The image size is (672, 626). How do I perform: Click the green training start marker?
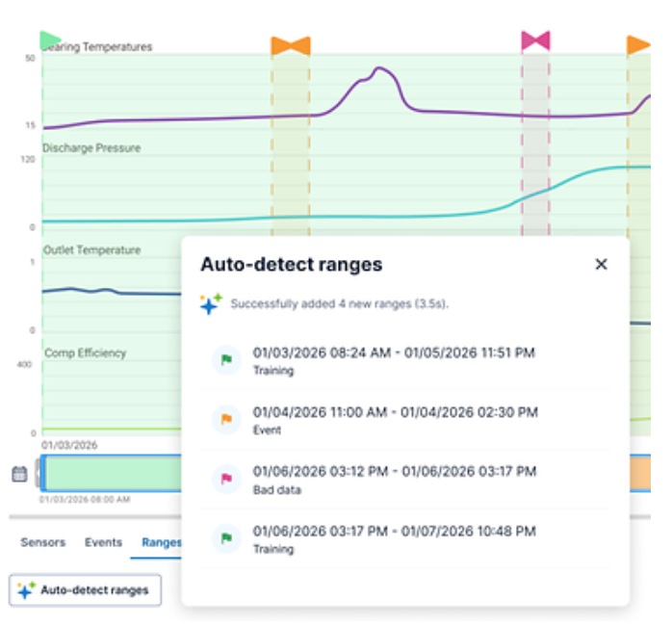click(x=49, y=40)
